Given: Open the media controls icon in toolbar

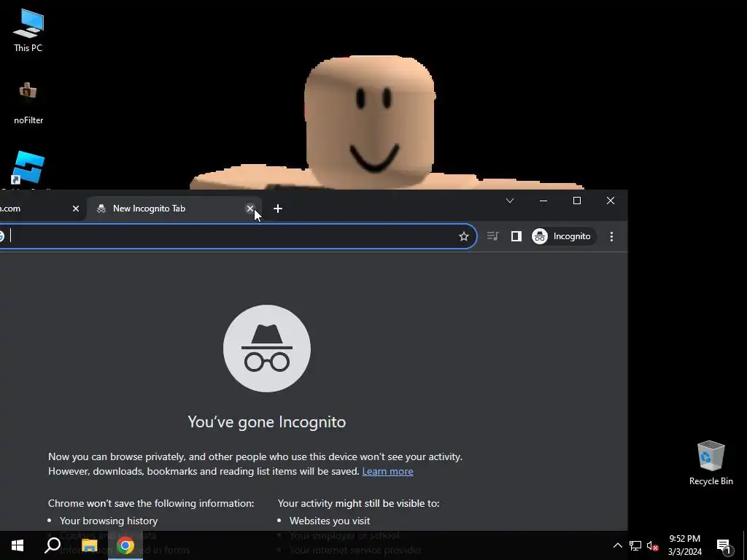Looking at the screenshot, I should [492, 236].
